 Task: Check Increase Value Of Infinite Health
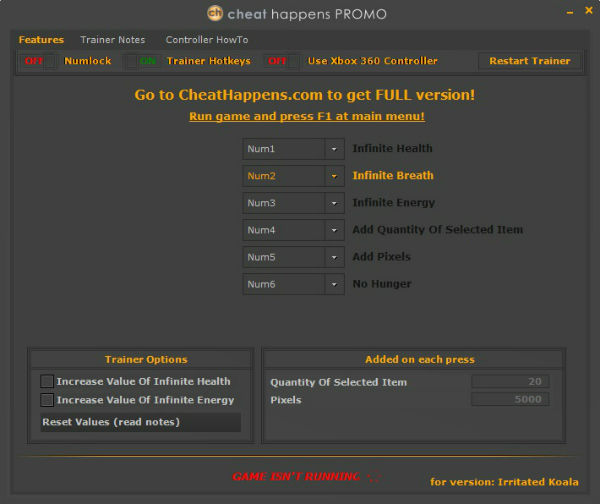[47, 381]
